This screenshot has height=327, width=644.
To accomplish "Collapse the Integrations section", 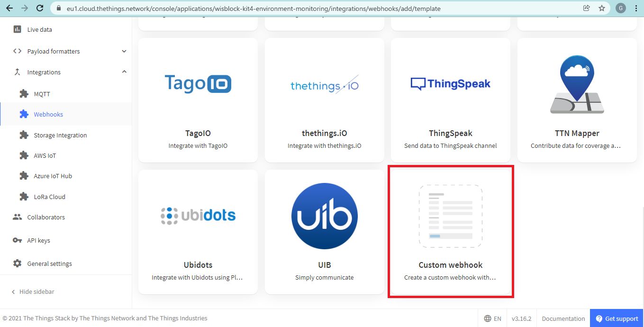I will pyautogui.click(x=124, y=72).
